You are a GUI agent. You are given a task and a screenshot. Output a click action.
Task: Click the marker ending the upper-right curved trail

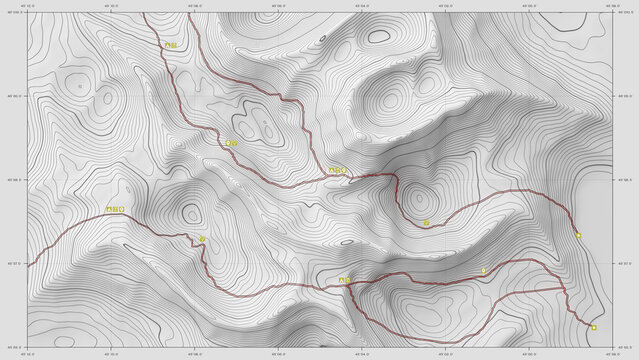tap(578, 235)
